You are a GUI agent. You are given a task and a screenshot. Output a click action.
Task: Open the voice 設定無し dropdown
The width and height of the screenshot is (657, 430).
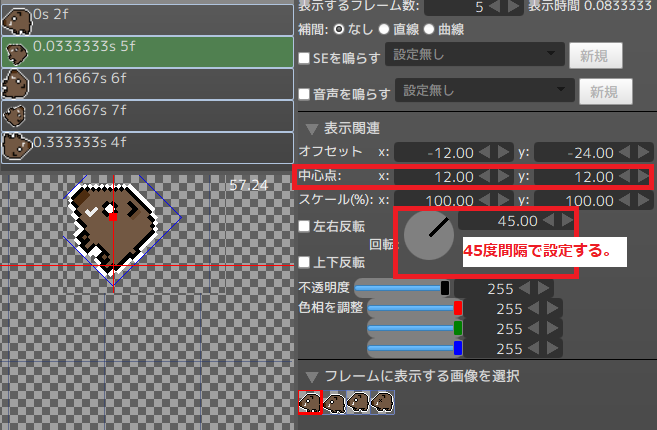pos(485,90)
